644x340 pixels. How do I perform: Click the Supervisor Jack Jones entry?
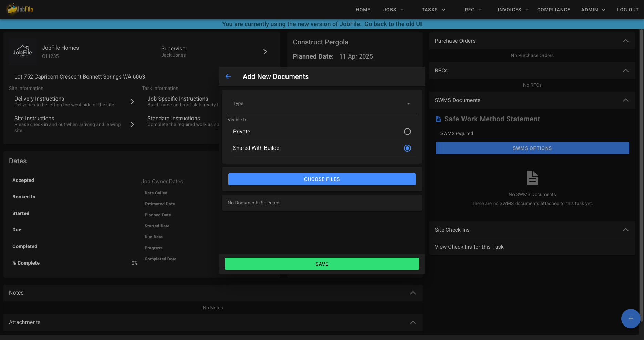[x=174, y=52]
